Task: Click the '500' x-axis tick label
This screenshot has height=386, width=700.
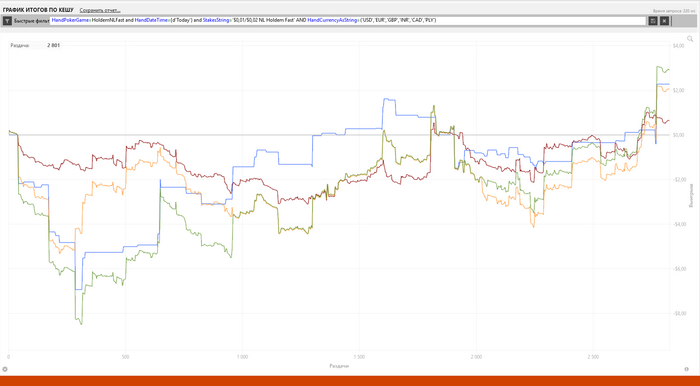Action: coord(125,357)
